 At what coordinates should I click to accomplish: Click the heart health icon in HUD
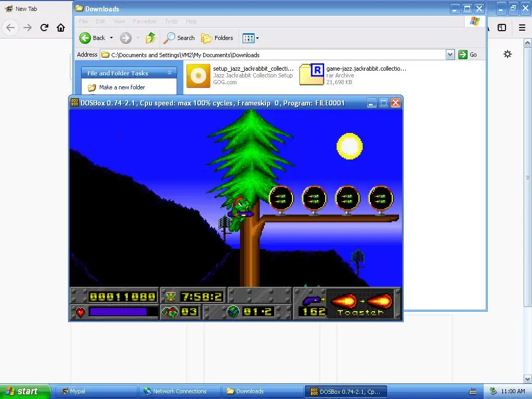coord(80,312)
